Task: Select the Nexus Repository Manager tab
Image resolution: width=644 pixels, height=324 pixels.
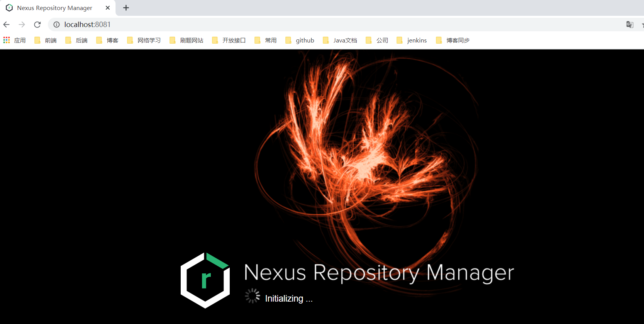Action: click(54, 8)
